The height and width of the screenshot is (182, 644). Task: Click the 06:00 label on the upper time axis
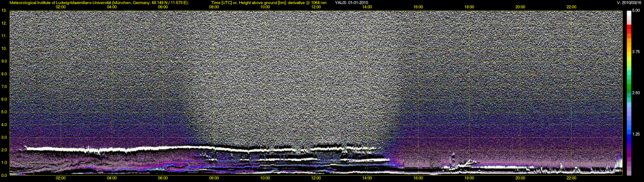point(163,7)
